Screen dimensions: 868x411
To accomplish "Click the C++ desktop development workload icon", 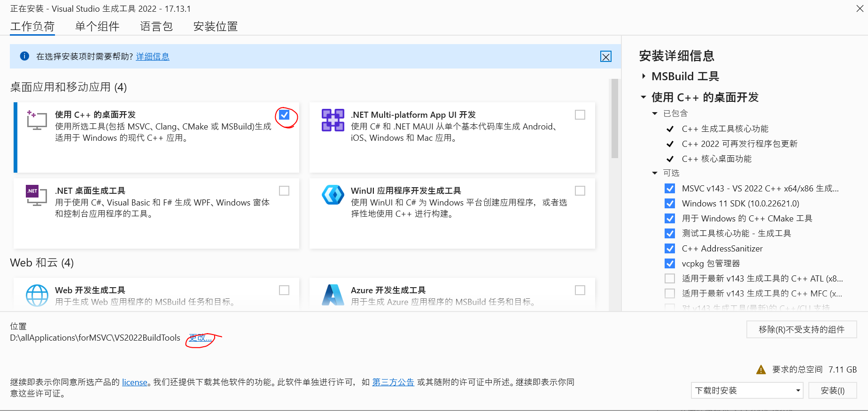I will tap(37, 120).
